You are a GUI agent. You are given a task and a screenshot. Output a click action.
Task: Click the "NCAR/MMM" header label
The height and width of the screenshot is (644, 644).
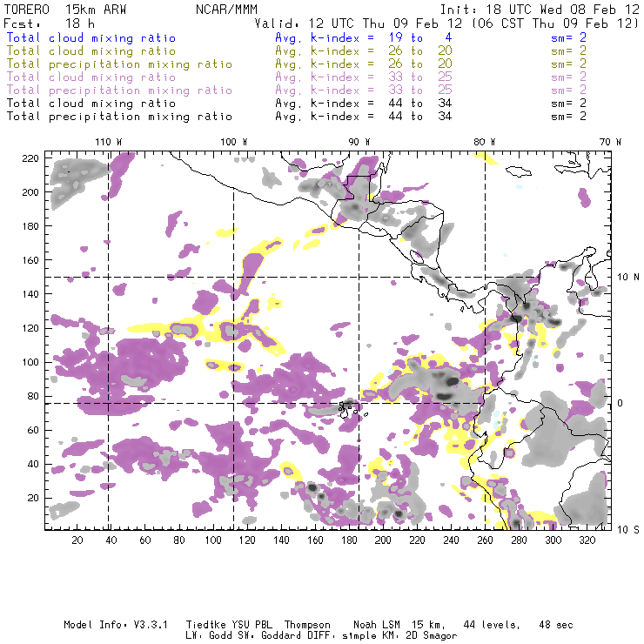click(227, 10)
